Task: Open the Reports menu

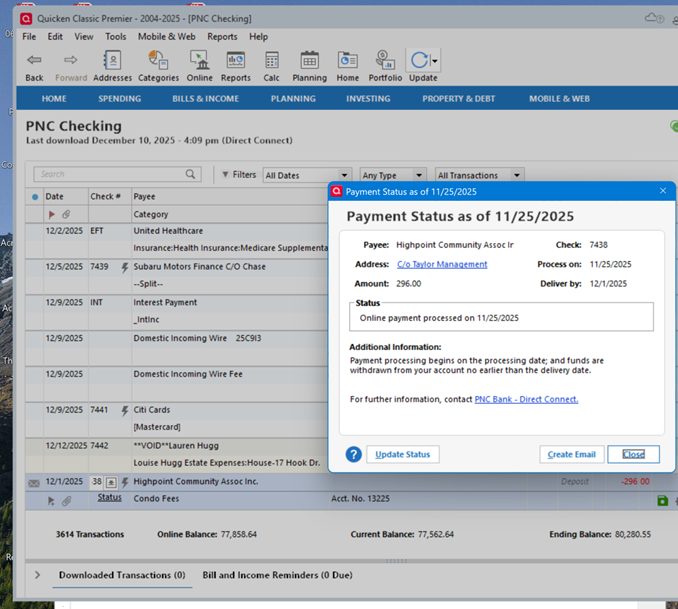Action: click(222, 37)
